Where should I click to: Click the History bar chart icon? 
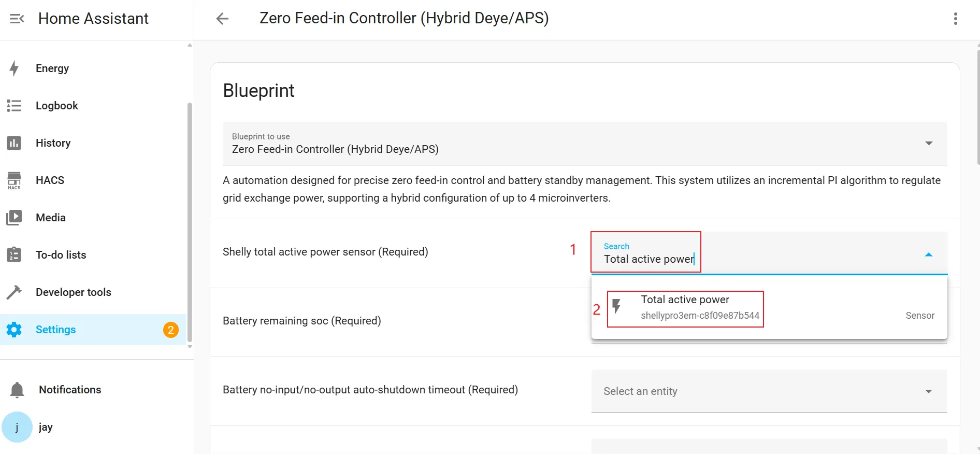tap(14, 143)
